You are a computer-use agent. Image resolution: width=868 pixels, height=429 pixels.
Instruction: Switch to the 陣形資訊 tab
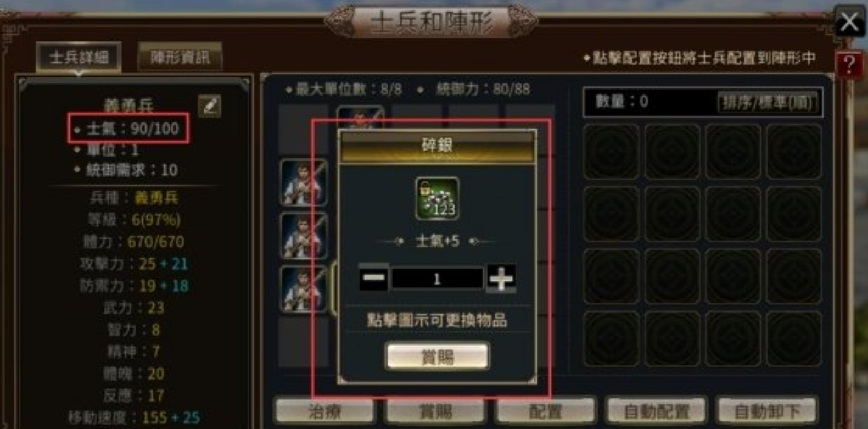coord(180,57)
